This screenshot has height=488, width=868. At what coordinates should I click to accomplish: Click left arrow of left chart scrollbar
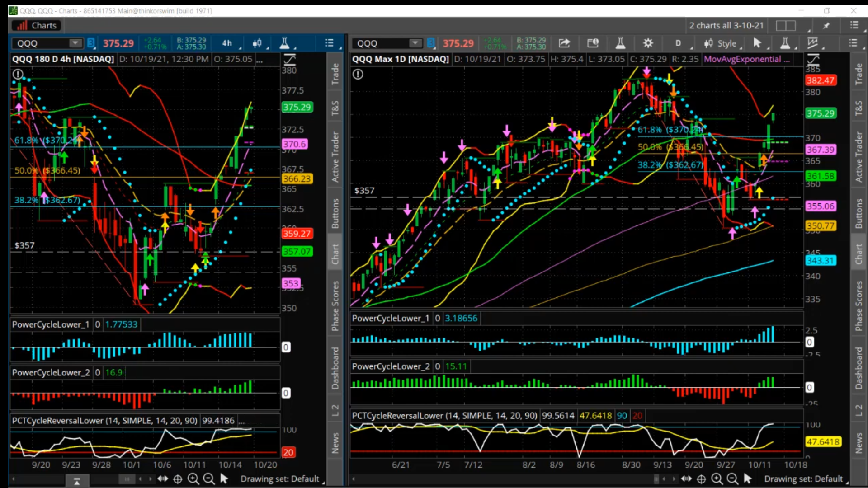point(13,479)
